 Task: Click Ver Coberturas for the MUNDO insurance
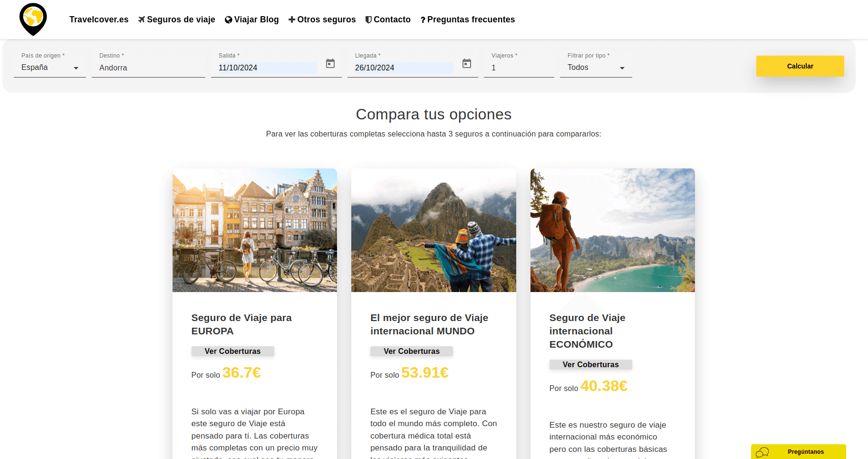coord(412,351)
